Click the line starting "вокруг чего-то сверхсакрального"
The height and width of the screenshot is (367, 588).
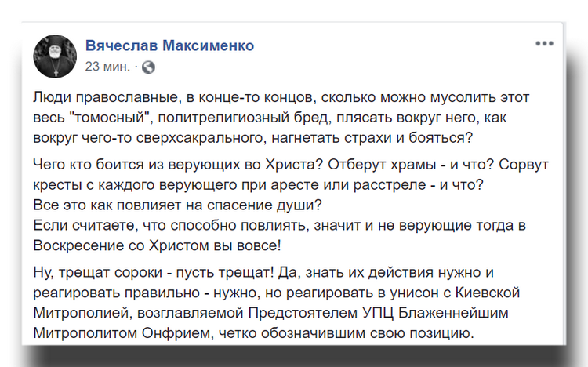click(x=252, y=138)
